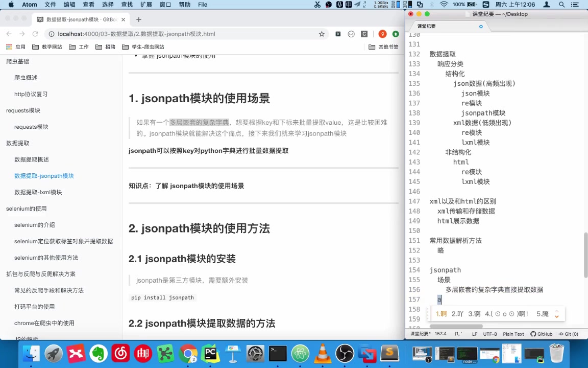This screenshot has width=588, height=368.
Task: Click the red "9" extension badge in Chrome
Action: pos(382,34)
